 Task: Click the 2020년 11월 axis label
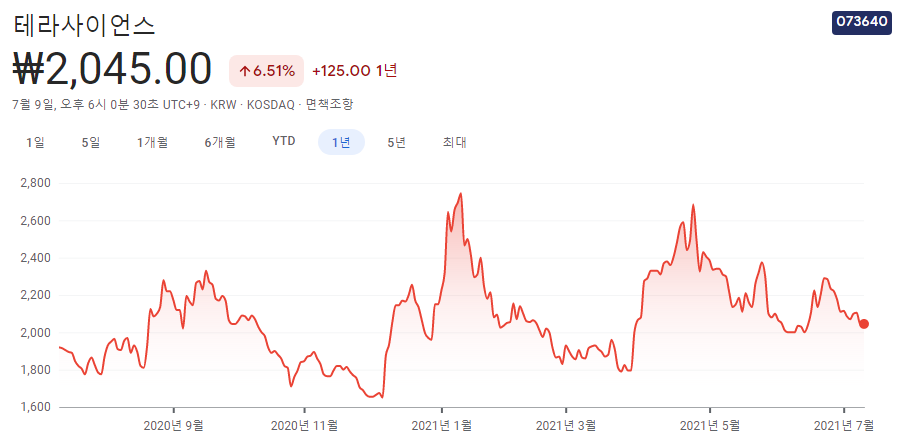pos(304,426)
